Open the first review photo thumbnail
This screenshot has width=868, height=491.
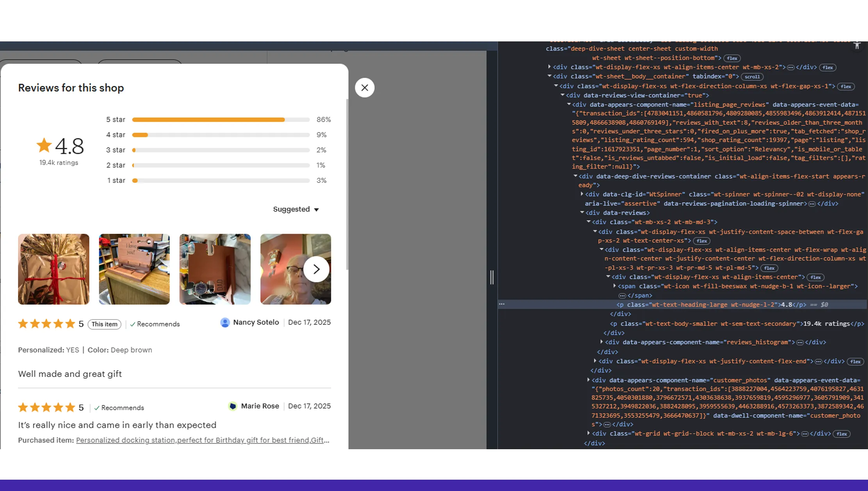(53, 269)
